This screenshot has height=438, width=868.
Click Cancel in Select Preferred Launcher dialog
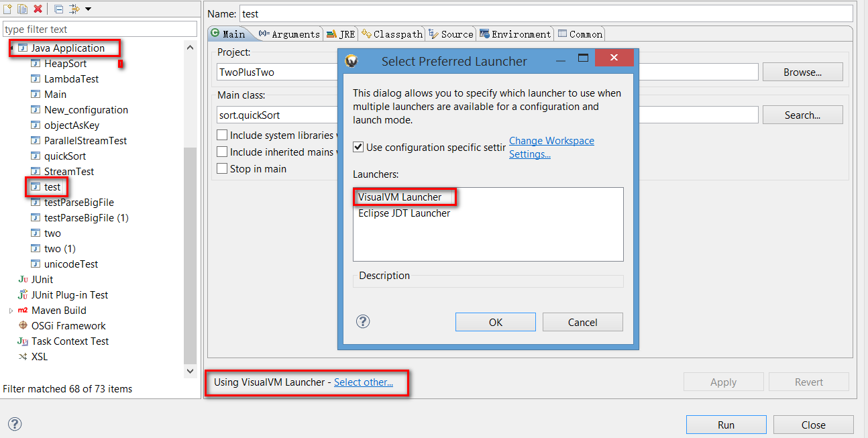coord(583,322)
